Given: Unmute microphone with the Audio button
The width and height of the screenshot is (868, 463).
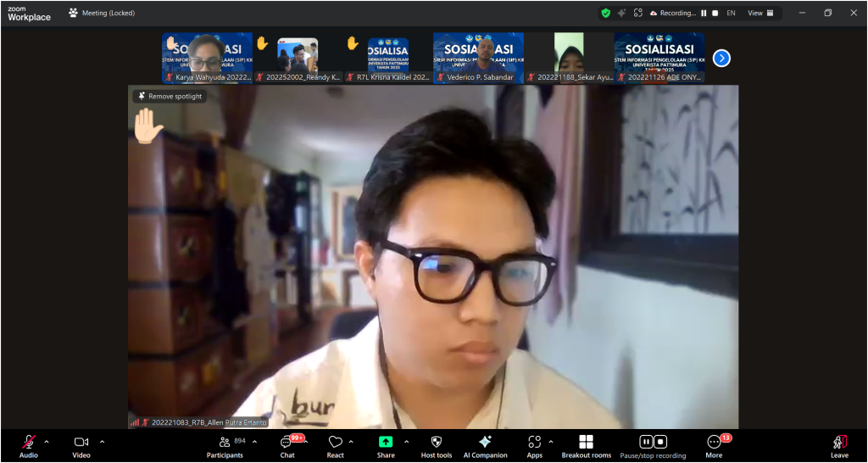Looking at the screenshot, I should 28,445.
